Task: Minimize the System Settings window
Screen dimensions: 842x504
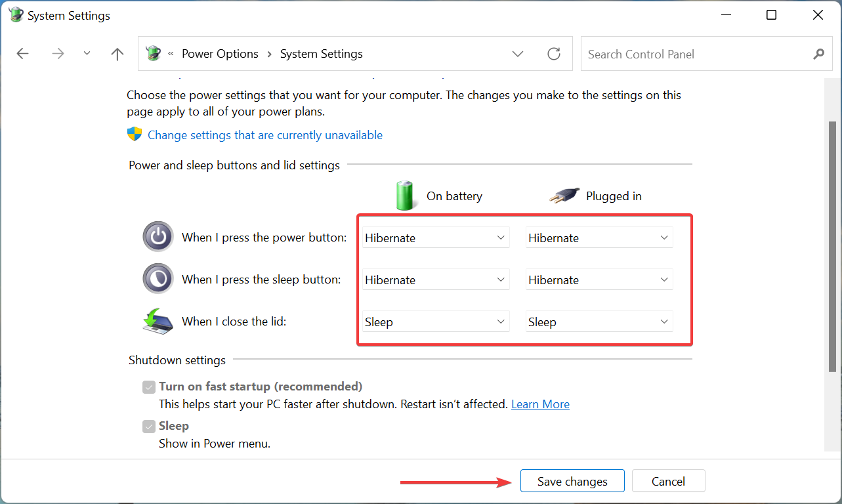Action: [x=726, y=15]
